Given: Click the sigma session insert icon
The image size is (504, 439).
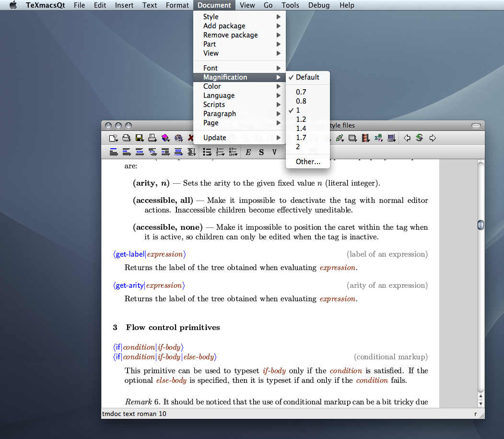Looking at the screenshot, I should tap(378, 138).
